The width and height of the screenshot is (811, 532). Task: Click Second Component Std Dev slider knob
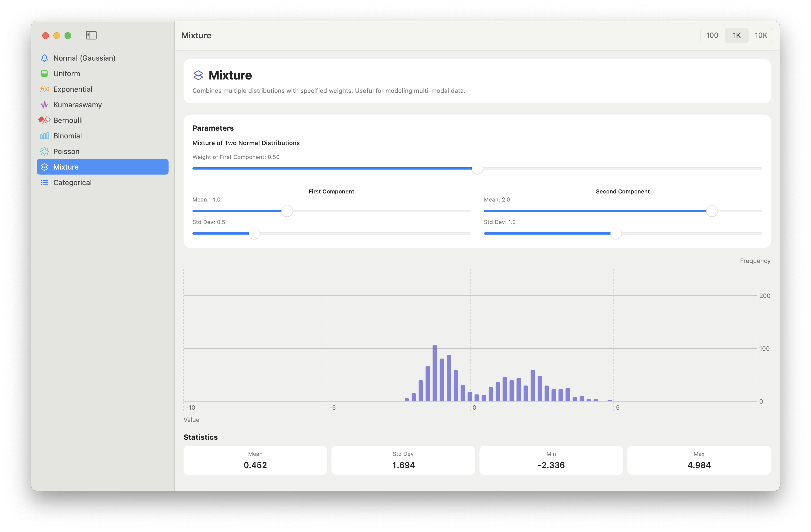tap(616, 234)
